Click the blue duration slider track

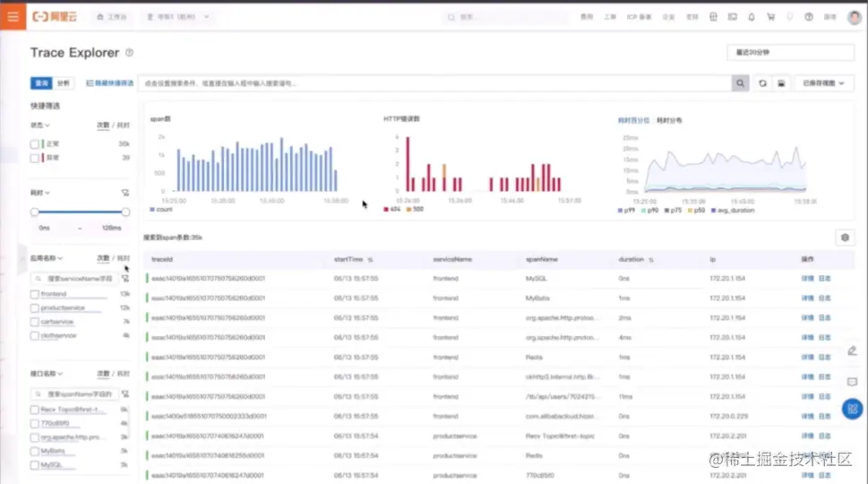[81, 212]
